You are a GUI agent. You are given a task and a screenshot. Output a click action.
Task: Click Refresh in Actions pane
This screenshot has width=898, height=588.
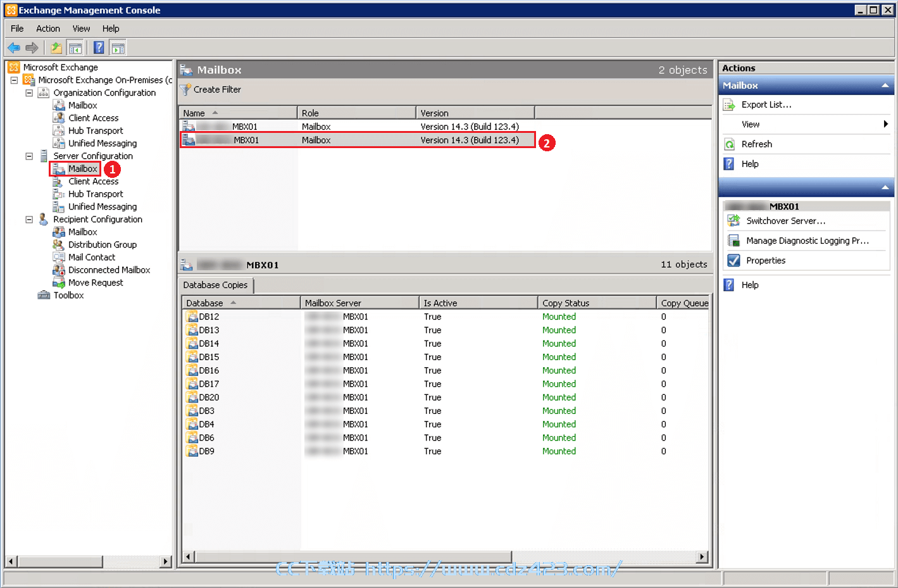[757, 144]
